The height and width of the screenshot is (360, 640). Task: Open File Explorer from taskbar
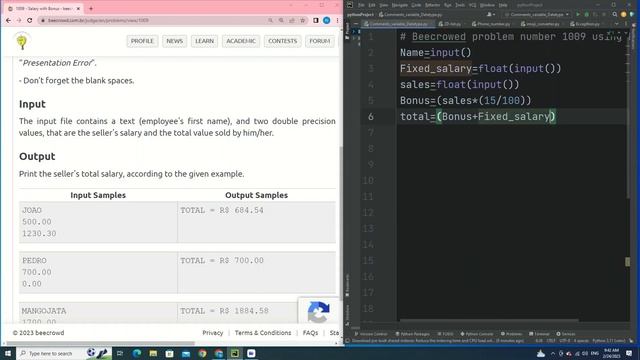pos(153,353)
